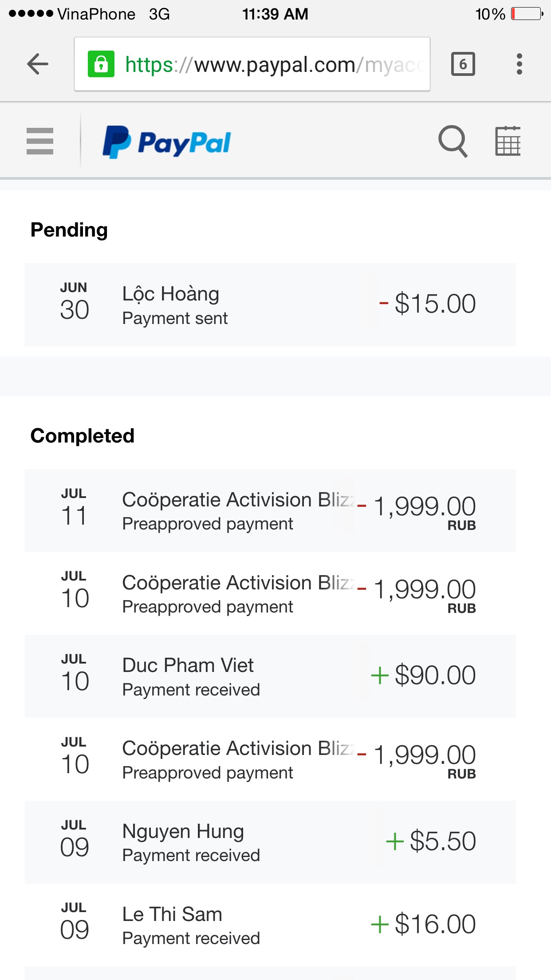Tap the green padlock security icon

pyautogui.click(x=101, y=64)
